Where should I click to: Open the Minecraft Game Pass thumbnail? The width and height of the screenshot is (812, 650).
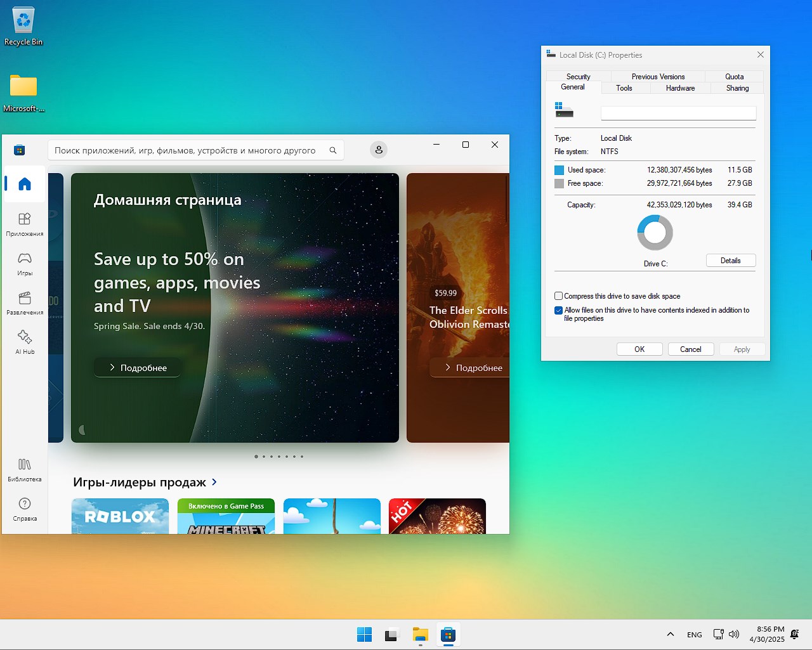click(x=226, y=516)
